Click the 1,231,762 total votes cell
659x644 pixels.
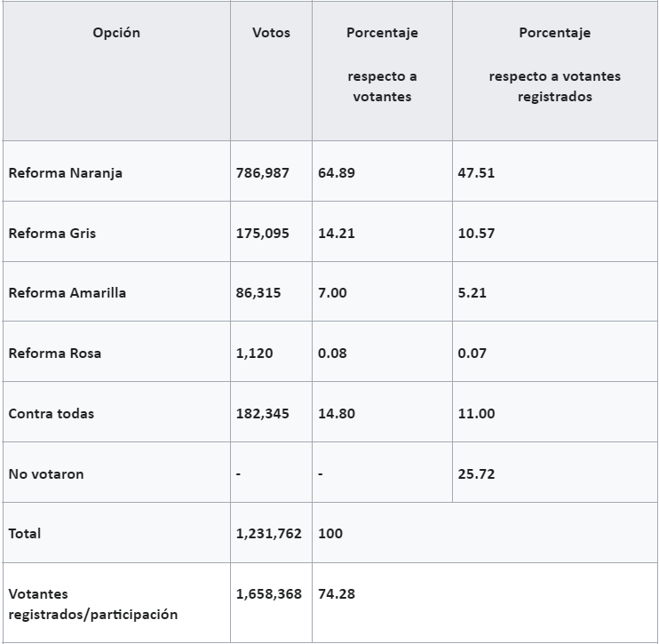click(269, 533)
